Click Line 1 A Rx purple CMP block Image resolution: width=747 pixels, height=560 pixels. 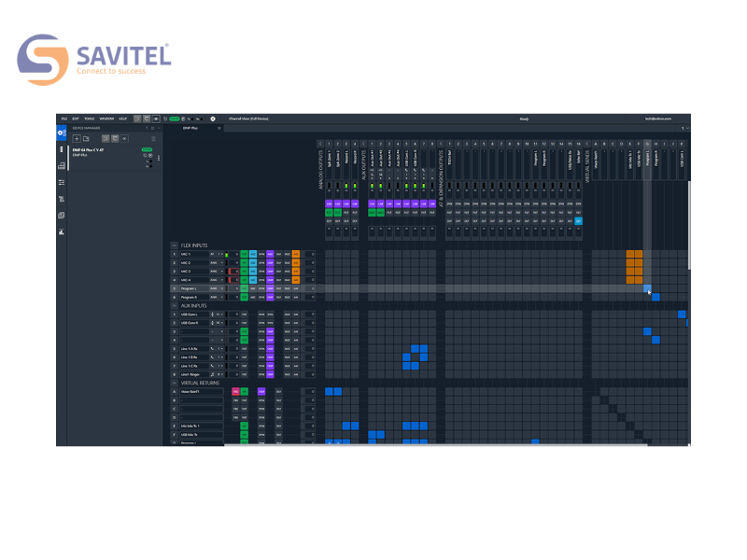click(x=270, y=348)
